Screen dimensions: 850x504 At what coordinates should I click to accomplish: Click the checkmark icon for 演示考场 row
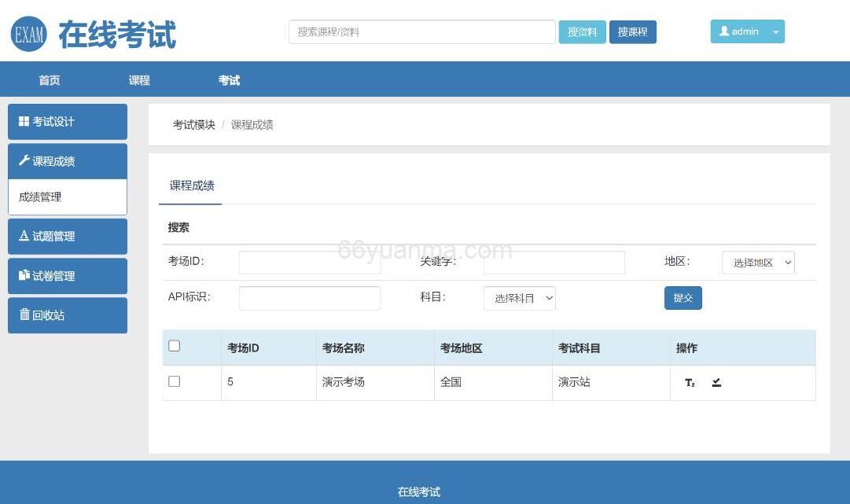click(716, 382)
